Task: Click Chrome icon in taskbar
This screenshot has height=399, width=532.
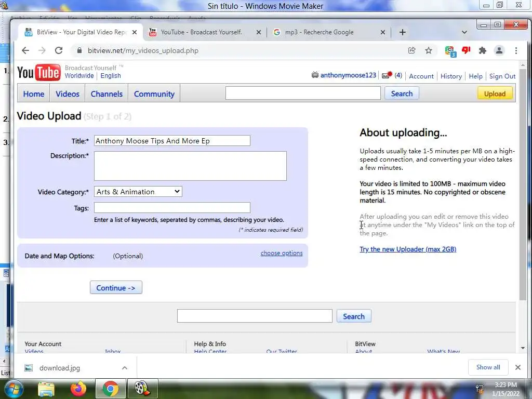Action: [x=110, y=389]
